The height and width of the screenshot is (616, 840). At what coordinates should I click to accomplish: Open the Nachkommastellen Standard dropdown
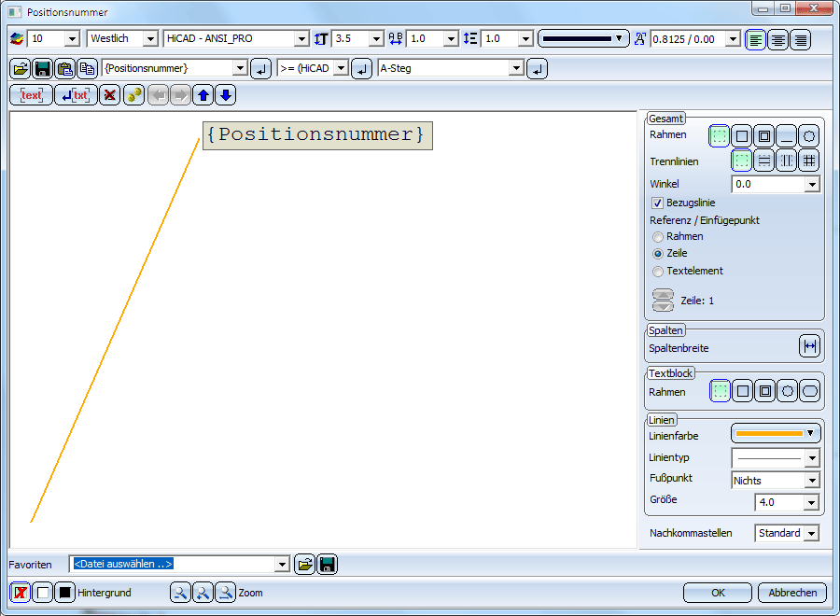pos(811,534)
